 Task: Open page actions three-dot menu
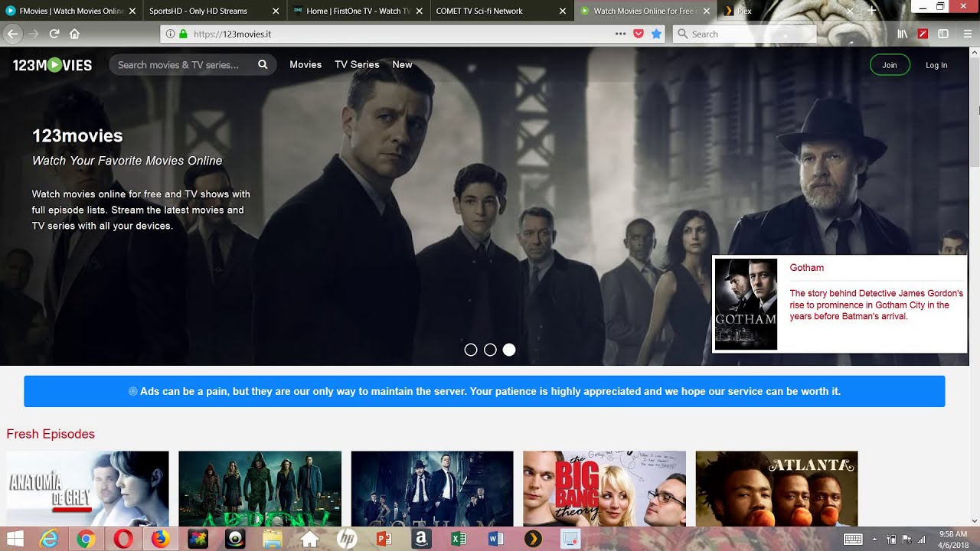pyautogui.click(x=620, y=34)
